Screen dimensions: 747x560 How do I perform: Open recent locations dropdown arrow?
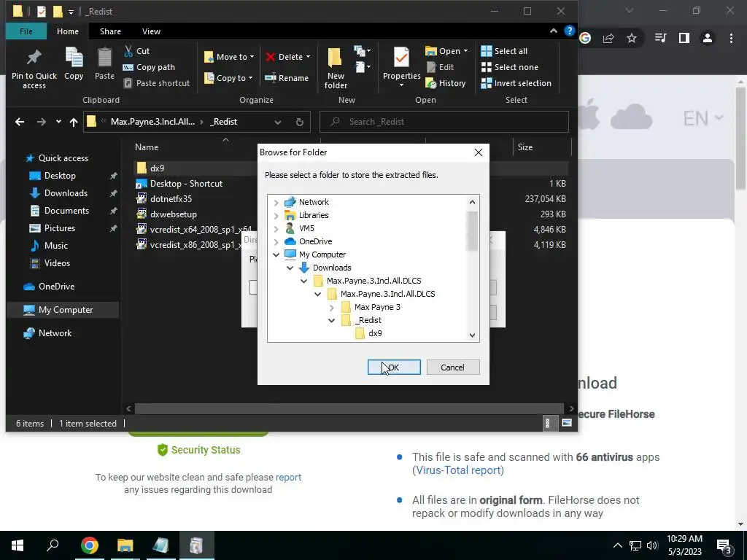click(58, 122)
